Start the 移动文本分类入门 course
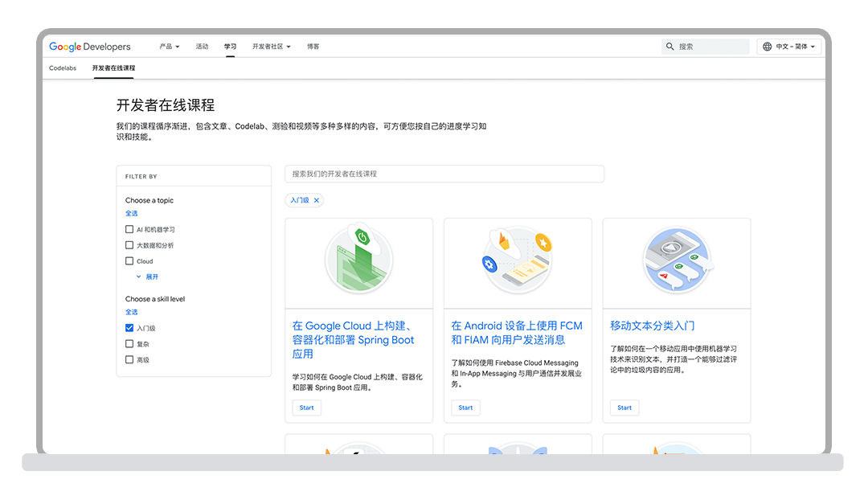 [x=624, y=408]
